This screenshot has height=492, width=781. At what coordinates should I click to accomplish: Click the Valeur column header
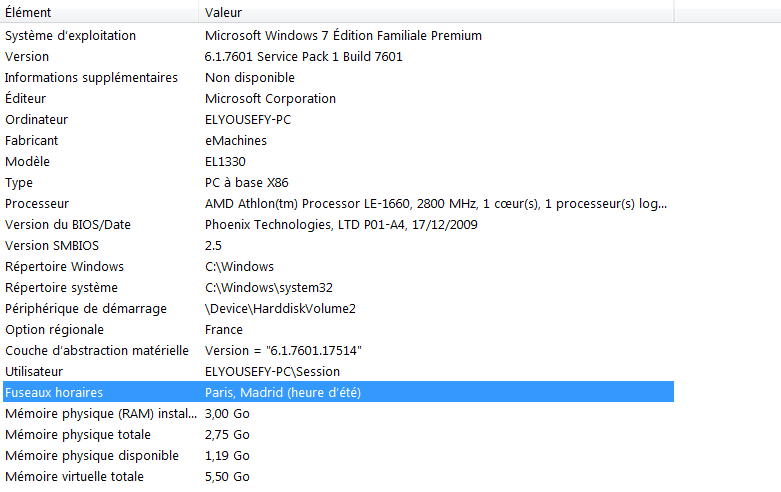(x=436, y=12)
